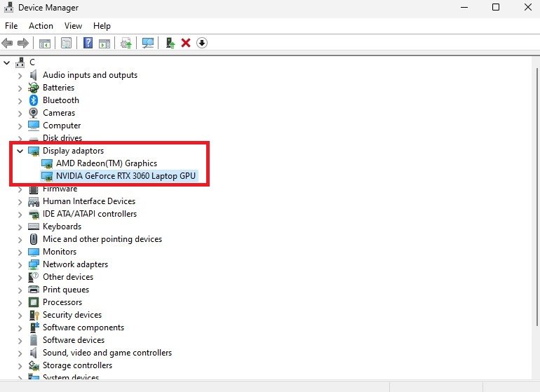Click the Keyboards category icon
The image size is (540, 392).
(34, 227)
